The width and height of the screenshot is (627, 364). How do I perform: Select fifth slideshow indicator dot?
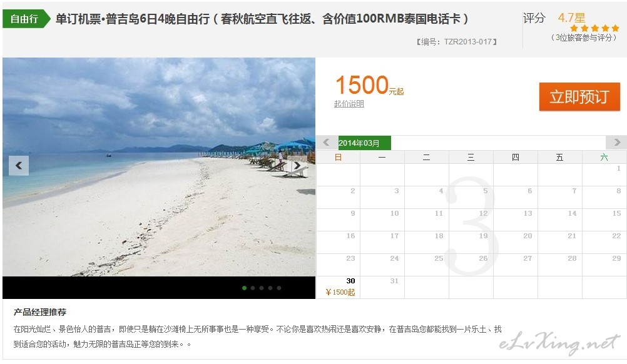tap(279, 288)
